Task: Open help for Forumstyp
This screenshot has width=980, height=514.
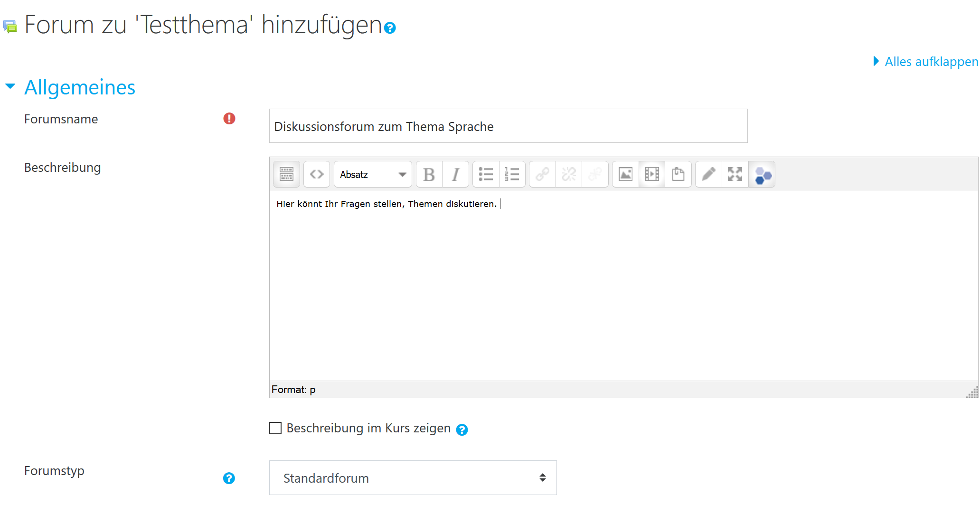Action: pyautogui.click(x=229, y=478)
